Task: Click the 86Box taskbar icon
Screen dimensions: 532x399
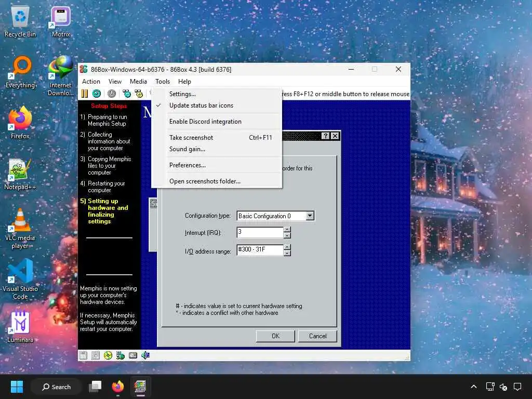Action: [140, 387]
